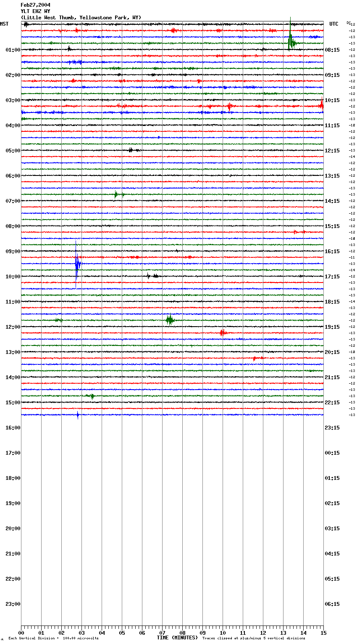This screenshot has width=357, height=644.
Task: Click the 12:00 MST hour label
Action: 13,327
